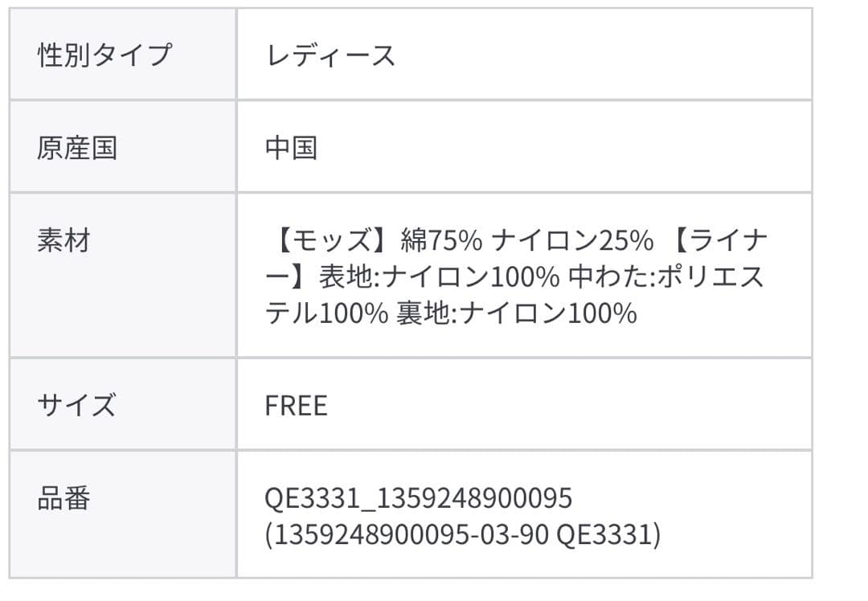Select the FREE size value
The height and width of the screenshot is (601, 868).
pos(296,405)
